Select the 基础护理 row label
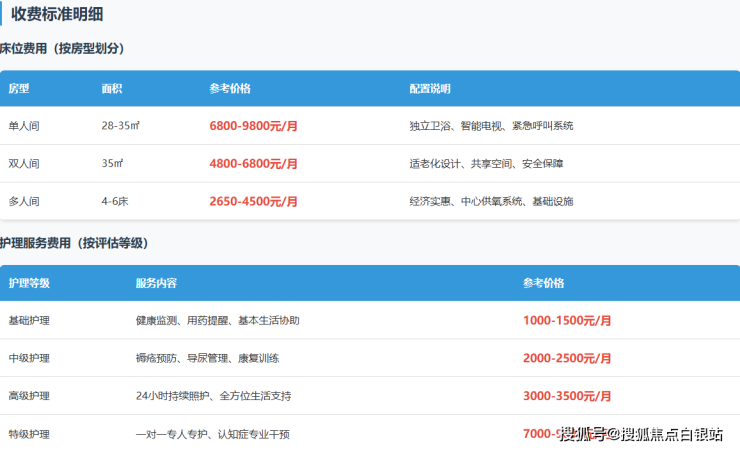Viewport: 740px width, 450px height. [29, 321]
